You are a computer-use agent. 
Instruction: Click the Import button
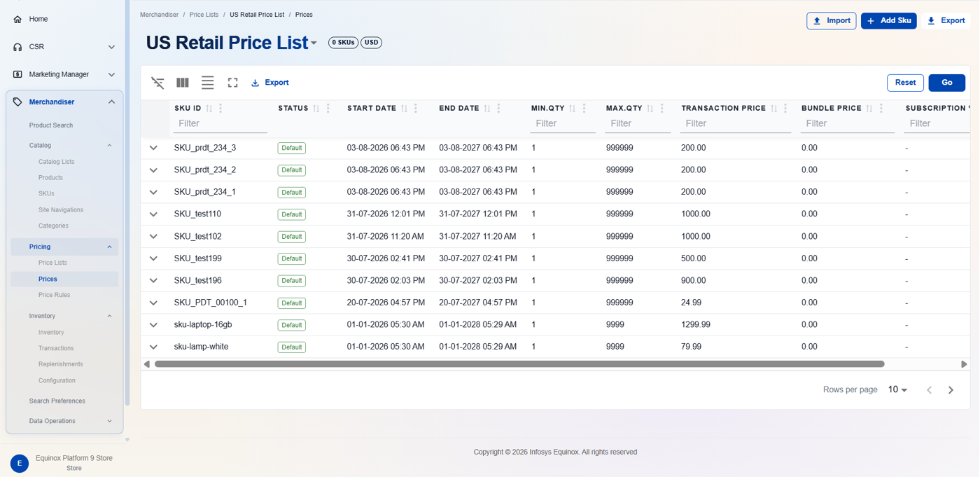pyautogui.click(x=832, y=21)
